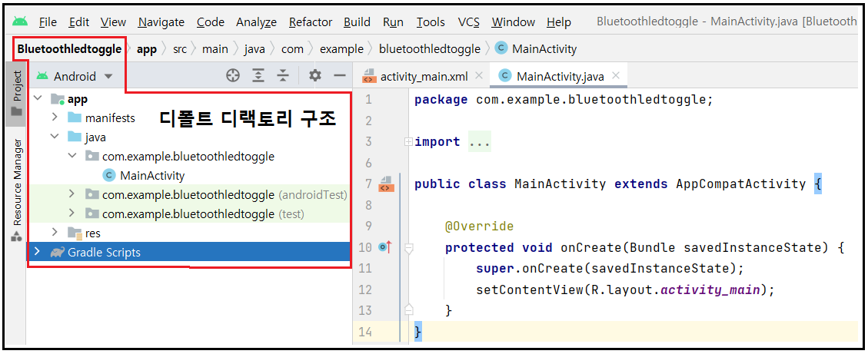Select the Bluetoothledtoggle breadcrumb root
The image size is (868, 354).
(x=69, y=48)
